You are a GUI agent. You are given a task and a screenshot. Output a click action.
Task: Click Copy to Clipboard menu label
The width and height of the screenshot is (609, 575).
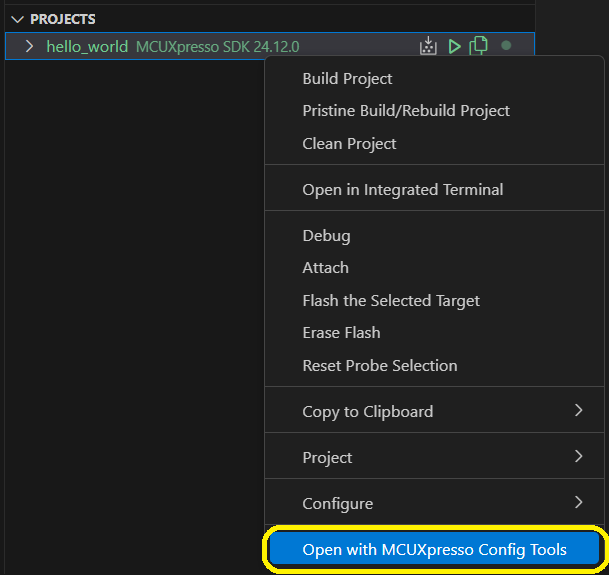click(x=367, y=412)
